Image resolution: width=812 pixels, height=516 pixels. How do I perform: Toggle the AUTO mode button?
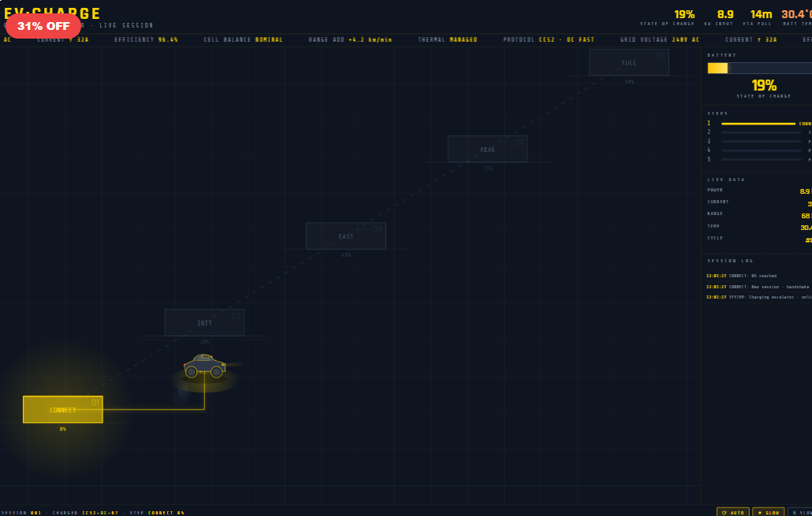pyautogui.click(x=733, y=512)
